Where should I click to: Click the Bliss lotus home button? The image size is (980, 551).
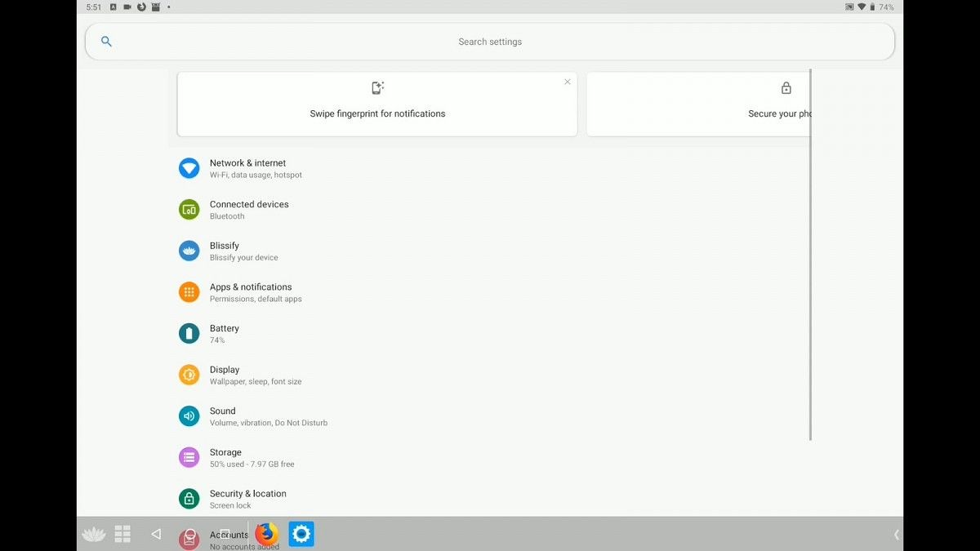click(93, 534)
